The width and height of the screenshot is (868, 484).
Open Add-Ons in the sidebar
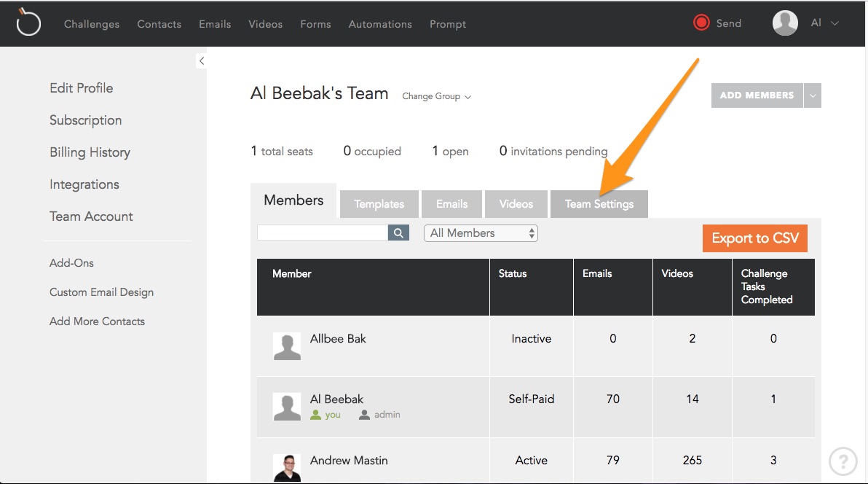pyautogui.click(x=71, y=263)
